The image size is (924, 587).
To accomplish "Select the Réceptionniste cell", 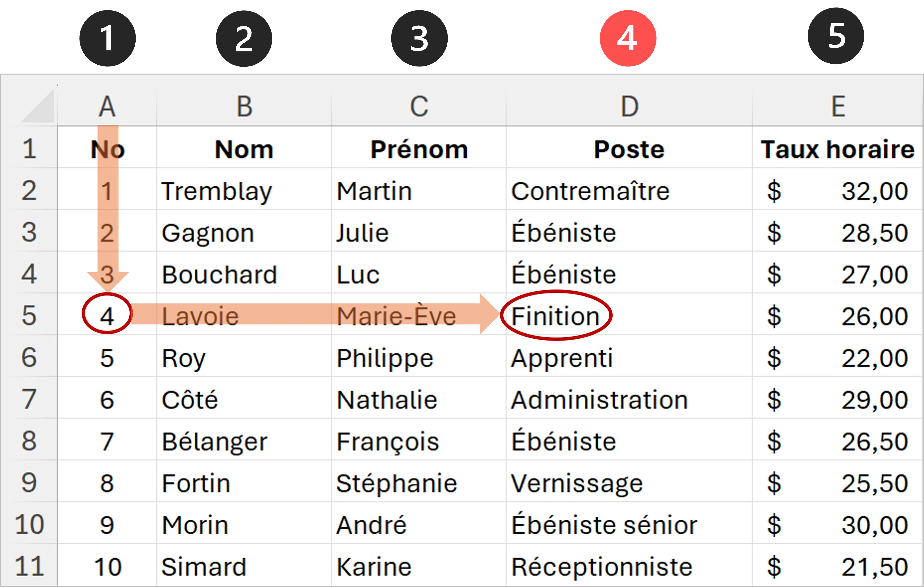I will pyautogui.click(x=602, y=566).
